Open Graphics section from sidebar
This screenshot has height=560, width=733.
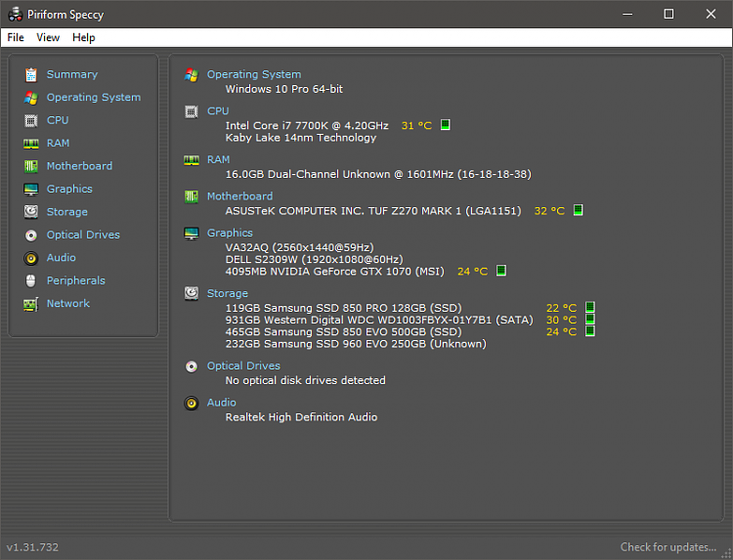(x=69, y=189)
